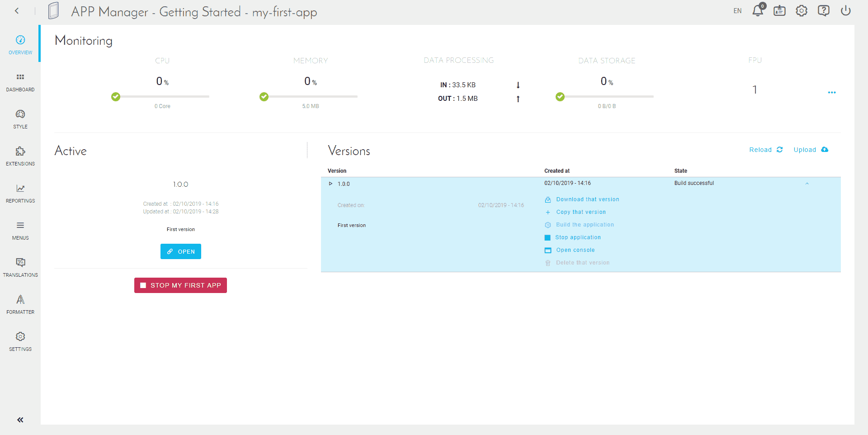This screenshot has height=435, width=868.
Task: Go back with the header back arrow
Action: [x=17, y=11]
